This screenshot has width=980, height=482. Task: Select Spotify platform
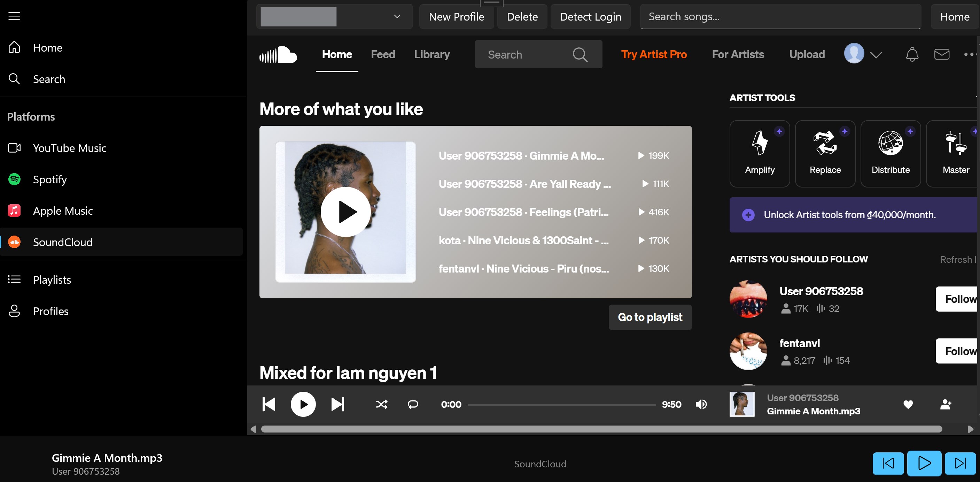(122, 179)
